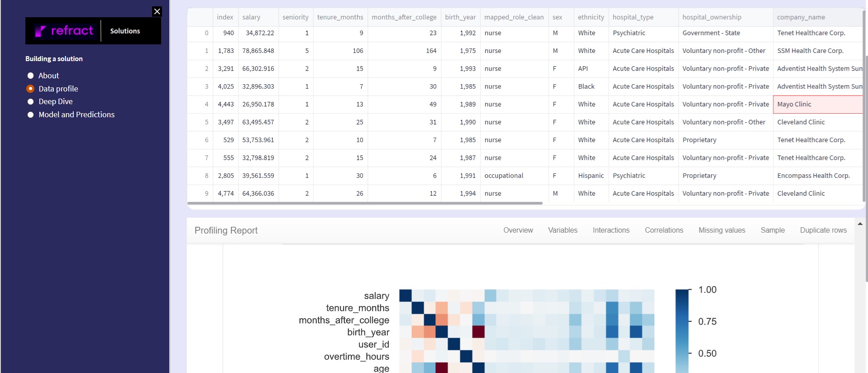Click the overtime_hours heatmap label
Image resolution: width=868 pixels, height=373 pixels.
pyautogui.click(x=357, y=357)
